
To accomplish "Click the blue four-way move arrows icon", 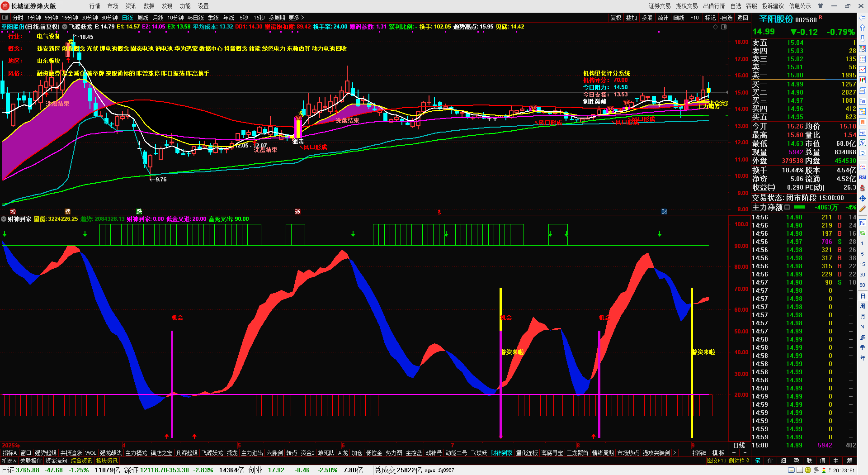I will [x=862, y=198].
